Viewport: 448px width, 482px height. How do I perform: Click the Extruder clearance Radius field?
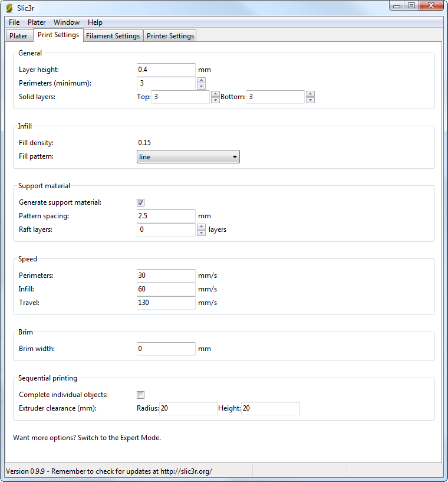pos(189,408)
